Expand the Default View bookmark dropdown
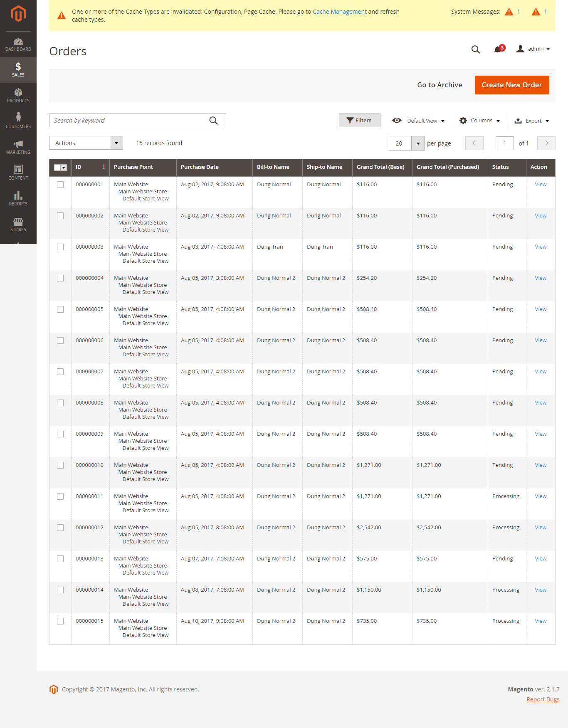Image resolution: width=568 pixels, height=728 pixels. 418,121
